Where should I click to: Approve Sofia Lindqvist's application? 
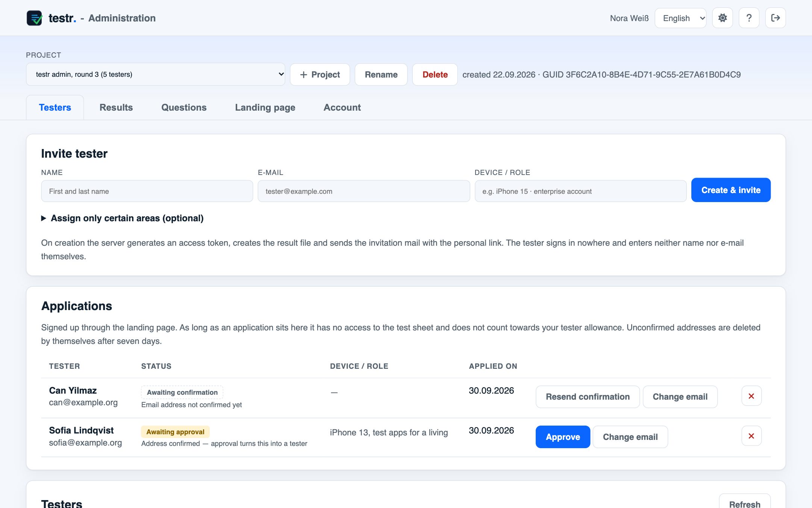tap(563, 437)
